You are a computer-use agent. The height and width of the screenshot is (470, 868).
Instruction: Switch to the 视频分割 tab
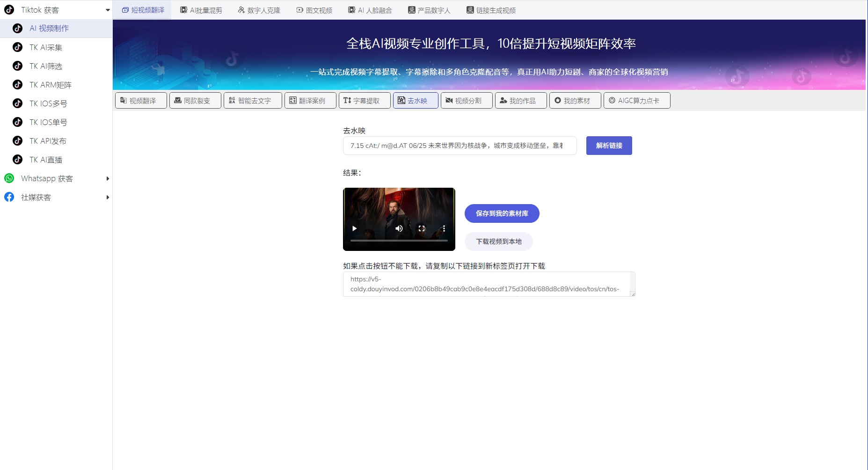(x=467, y=100)
